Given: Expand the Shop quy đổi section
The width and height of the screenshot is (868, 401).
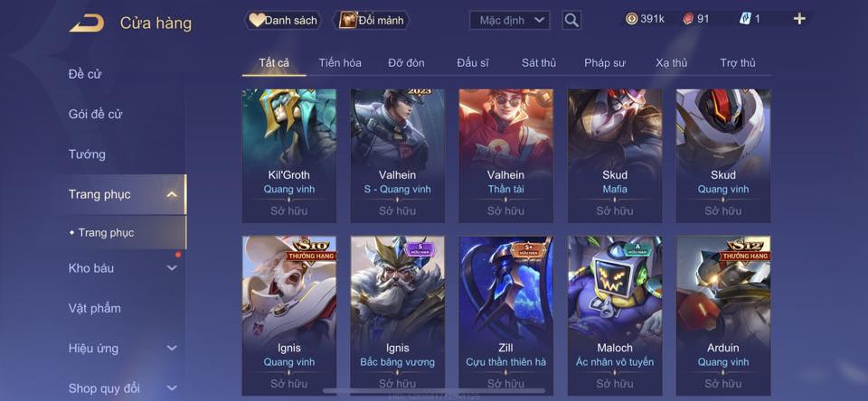Looking at the screenshot, I should (x=172, y=387).
